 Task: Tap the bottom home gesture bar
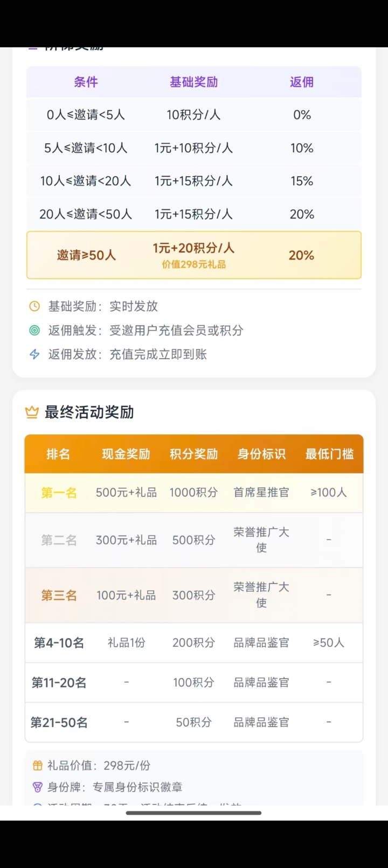click(194, 813)
